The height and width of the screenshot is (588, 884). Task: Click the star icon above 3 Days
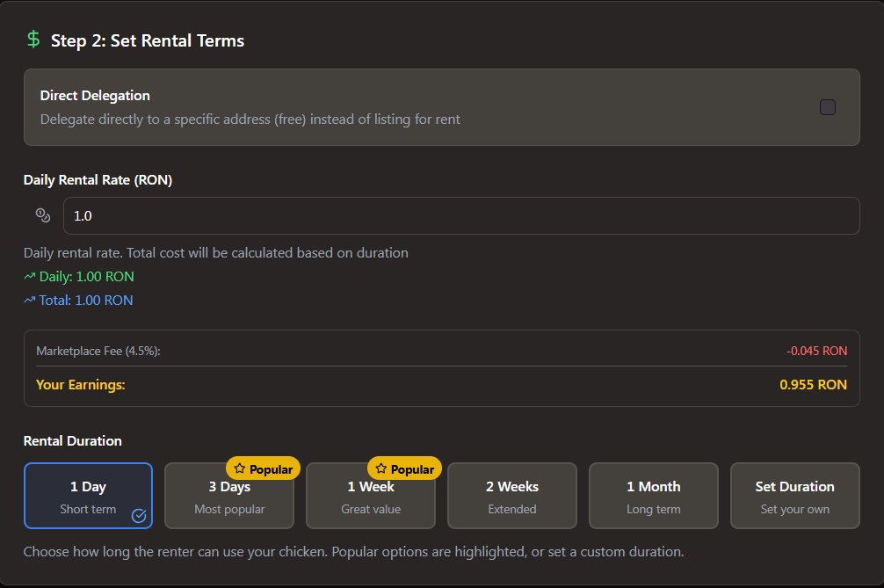tap(239, 469)
